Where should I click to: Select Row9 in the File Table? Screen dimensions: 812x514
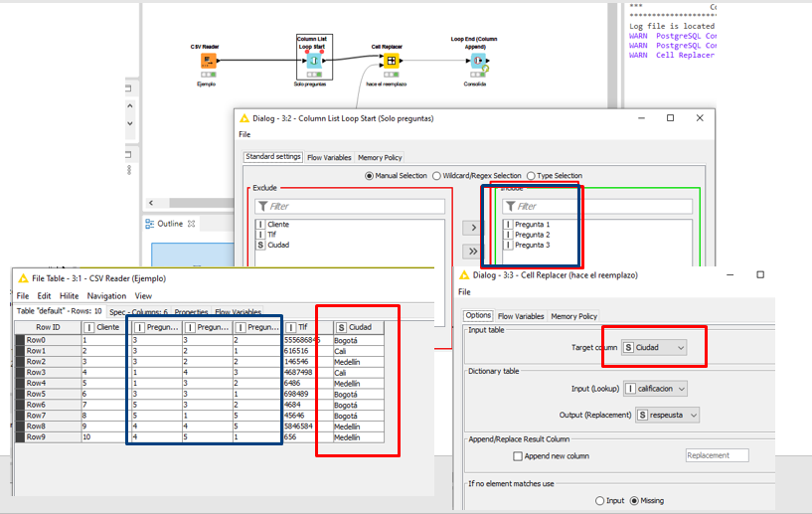click(48, 437)
